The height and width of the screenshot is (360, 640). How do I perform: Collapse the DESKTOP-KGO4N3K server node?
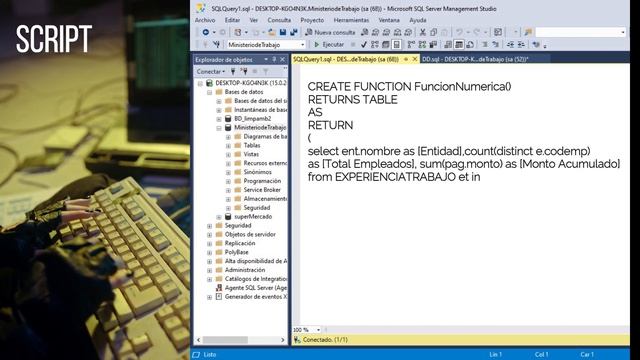200,83
